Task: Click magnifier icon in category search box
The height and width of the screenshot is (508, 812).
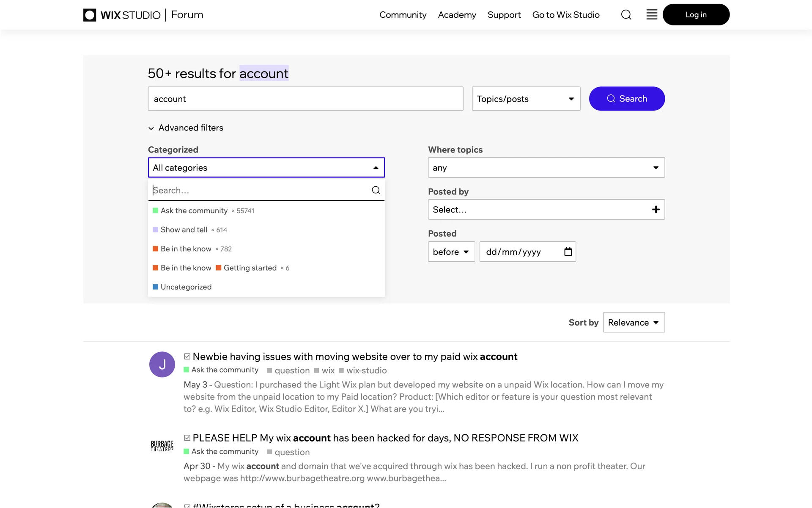Action: tap(376, 190)
